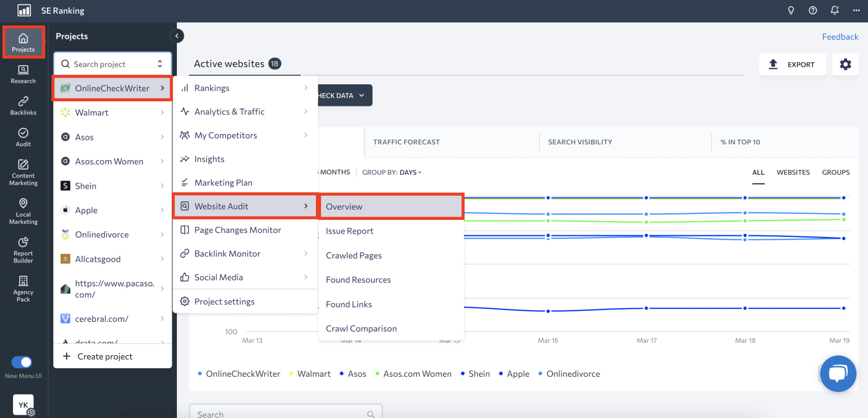This screenshot has width=868, height=418.
Task: Toggle OnlineCheckWriter series in chart legend
Action: (x=243, y=374)
